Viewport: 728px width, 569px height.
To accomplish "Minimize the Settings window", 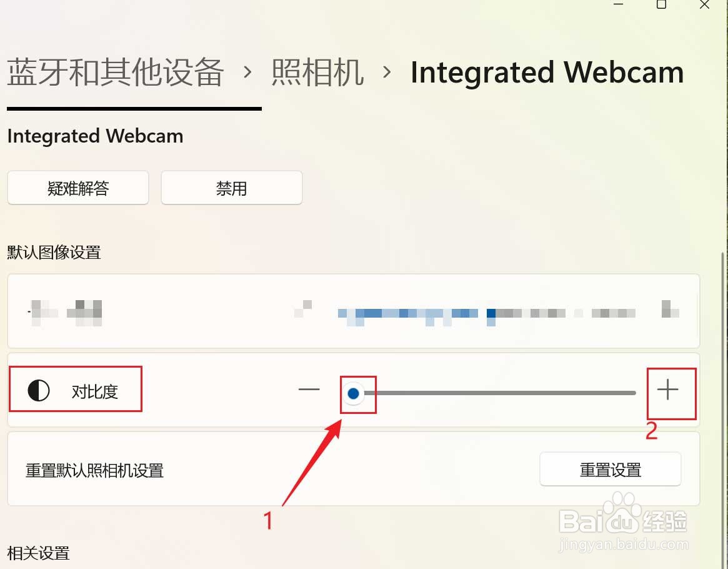I will click(618, 4).
